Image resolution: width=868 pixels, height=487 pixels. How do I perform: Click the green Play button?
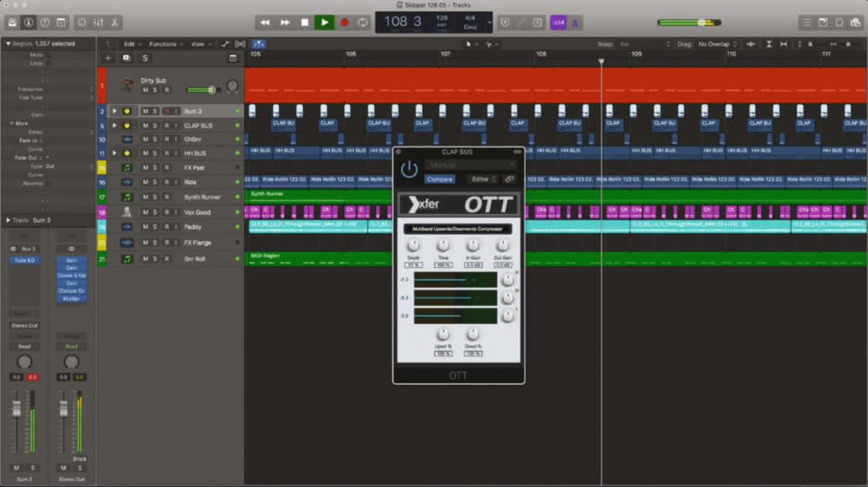point(324,23)
